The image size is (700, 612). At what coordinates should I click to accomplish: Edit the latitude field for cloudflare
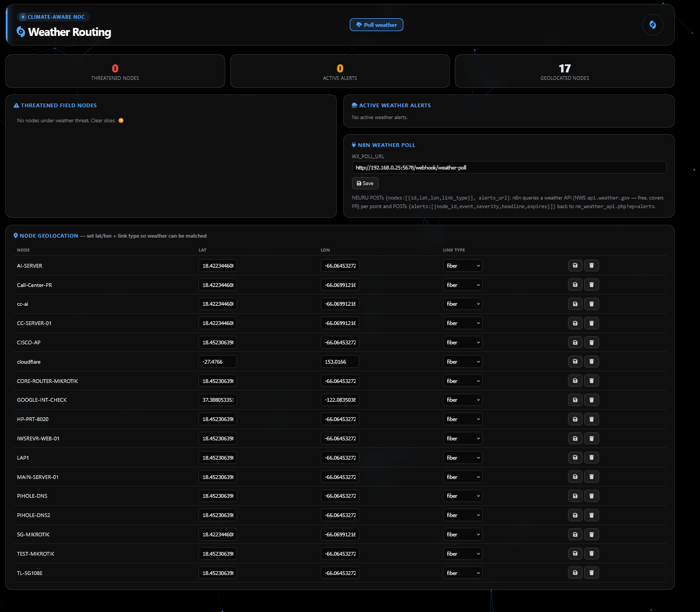(x=218, y=362)
